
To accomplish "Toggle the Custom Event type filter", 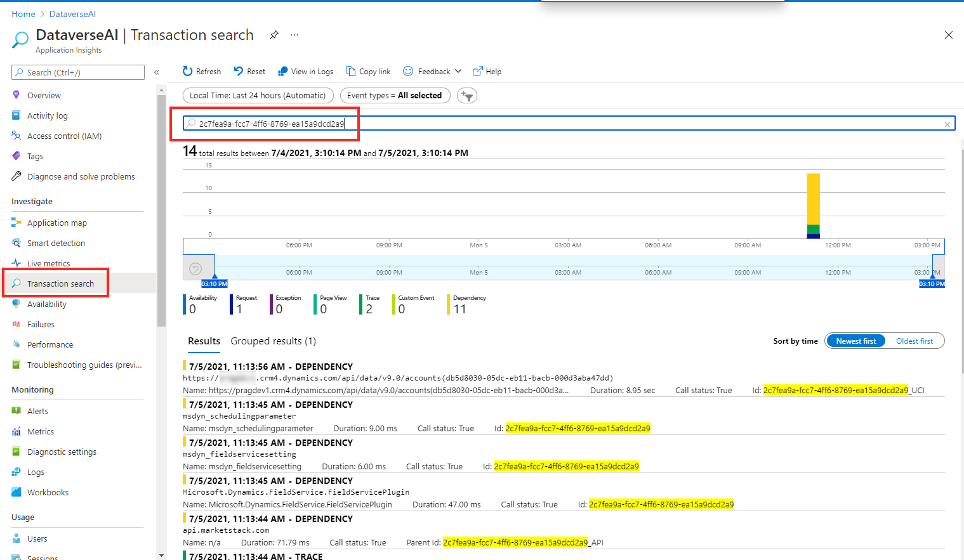I will pos(414,304).
